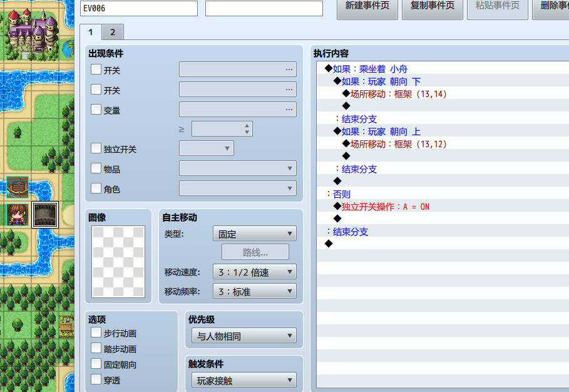
Task: Select the dark gate event tile on map
Action: [45, 215]
